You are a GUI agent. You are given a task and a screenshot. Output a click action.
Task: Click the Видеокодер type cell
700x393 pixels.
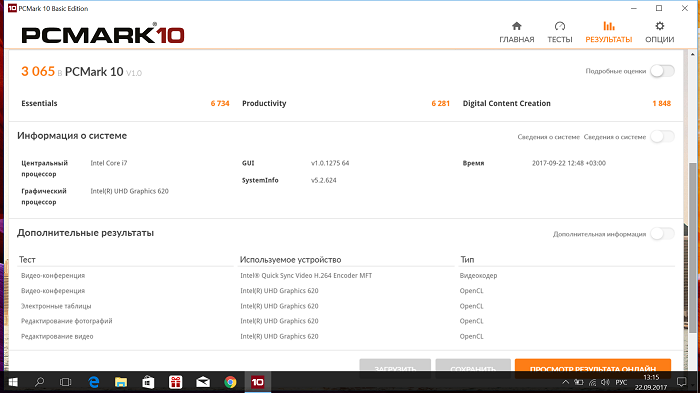point(478,276)
